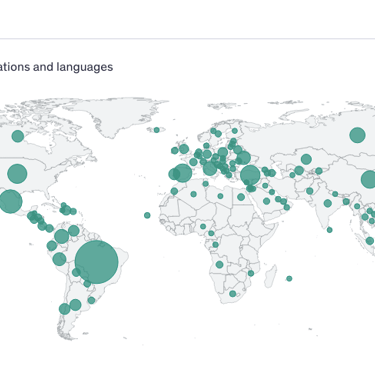Click the Nigeria bubble
375x366 pixels.
click(x=203, y=227)
